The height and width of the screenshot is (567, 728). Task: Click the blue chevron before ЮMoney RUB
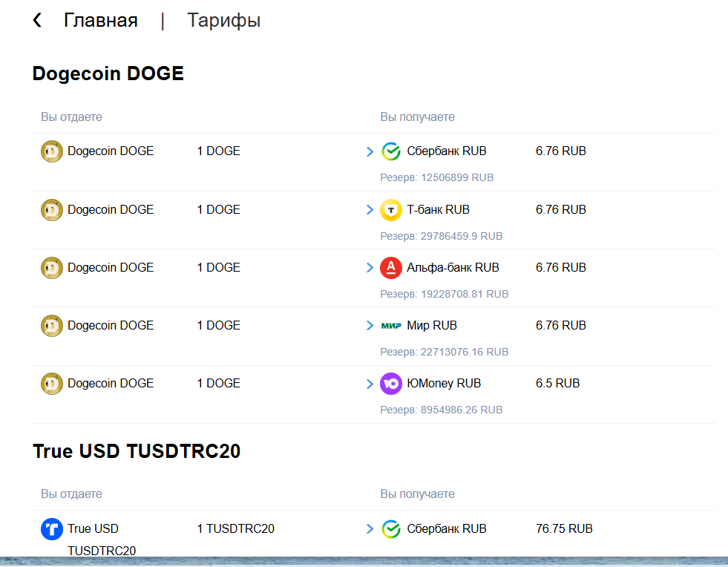370,384
